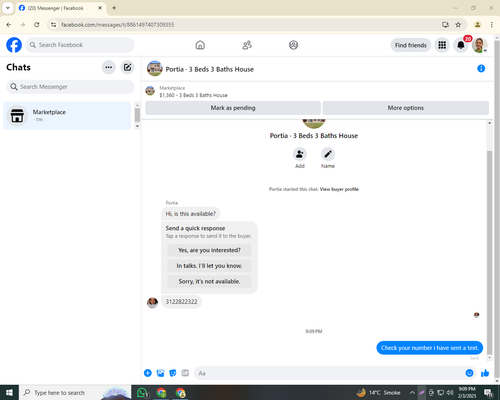Open conversation information icon

click(x=481, y=69)
